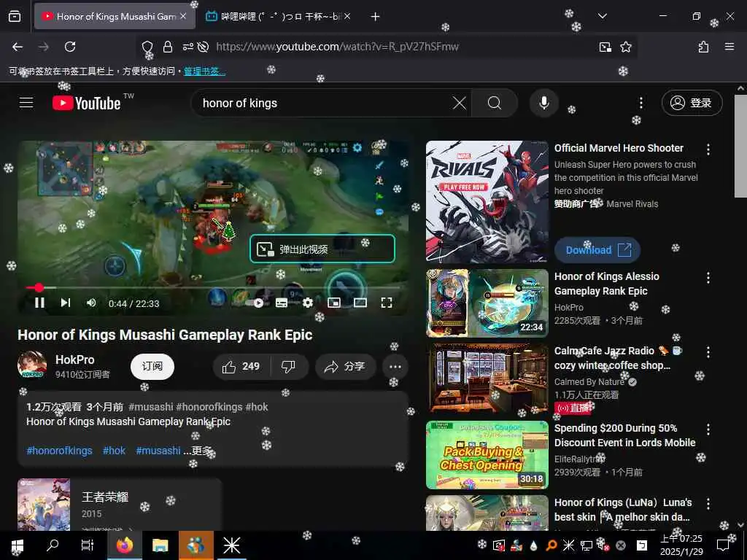Open the Windows Start menu

tap(18, 545)
